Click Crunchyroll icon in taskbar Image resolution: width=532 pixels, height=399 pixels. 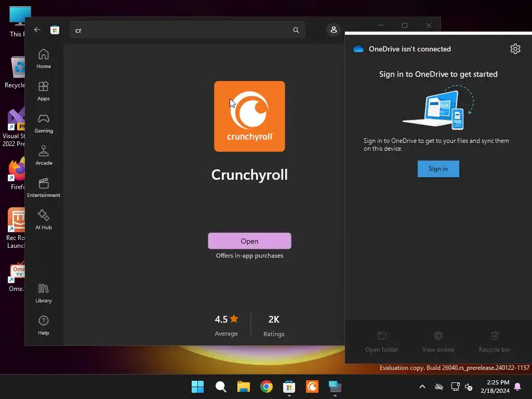[312, 387]
